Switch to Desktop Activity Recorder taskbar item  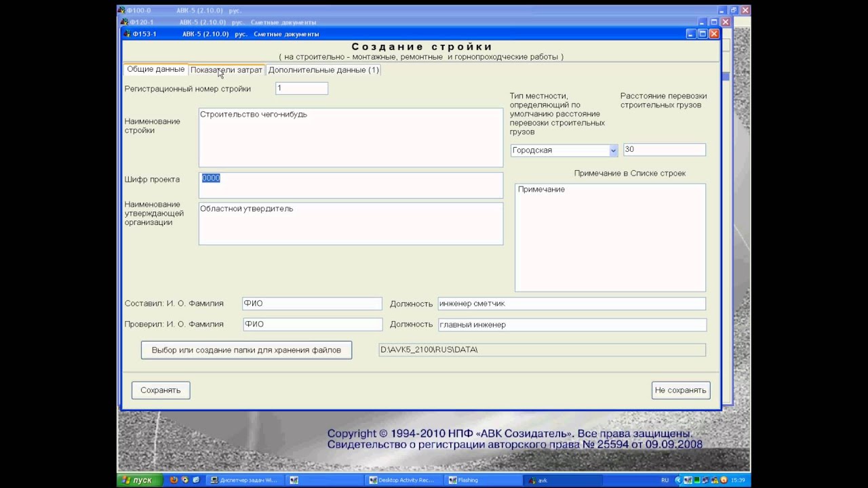coord(406,480)
